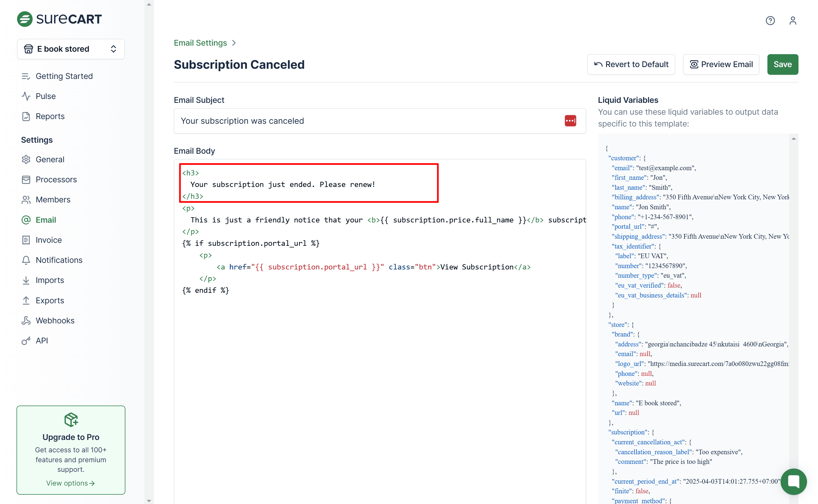Click into the Email Subject input field
The width and height of the screenshot is (818, 504).
[x=367, y=121]
